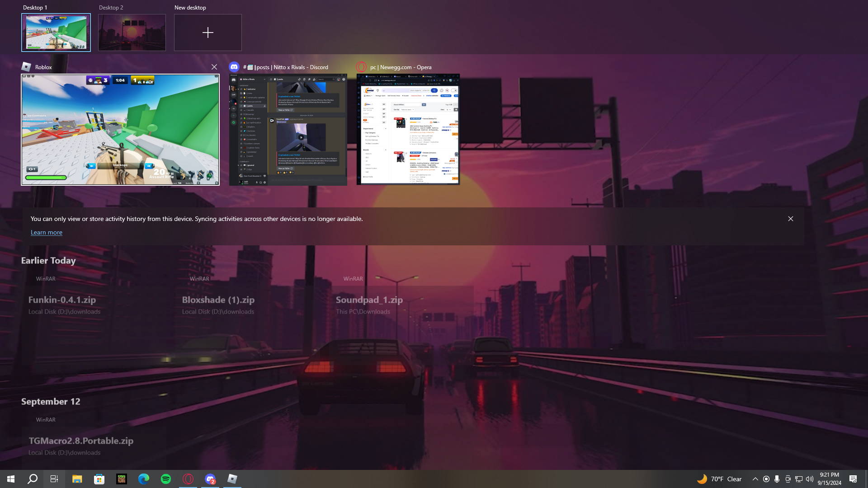This screenshot has height=488, width=868.
Task: Click the Microsoft Store taskbar icon
Action: (99, 479)
